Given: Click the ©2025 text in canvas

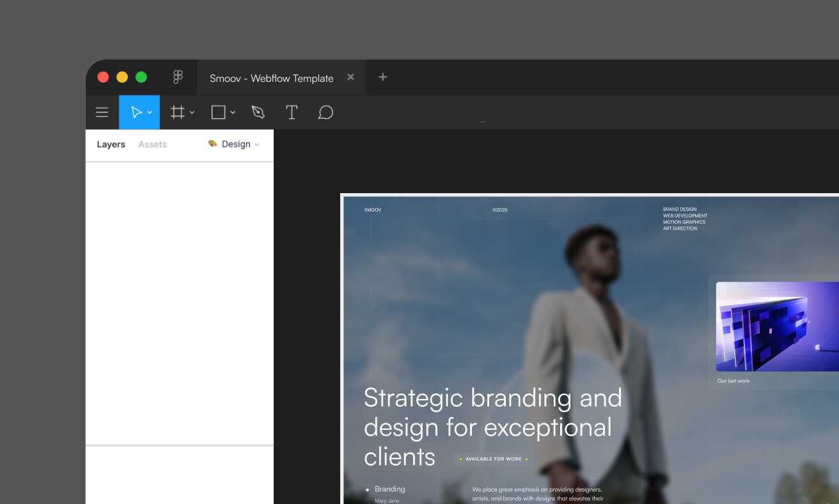Looking at the screenshot, I should coord(500,210).
